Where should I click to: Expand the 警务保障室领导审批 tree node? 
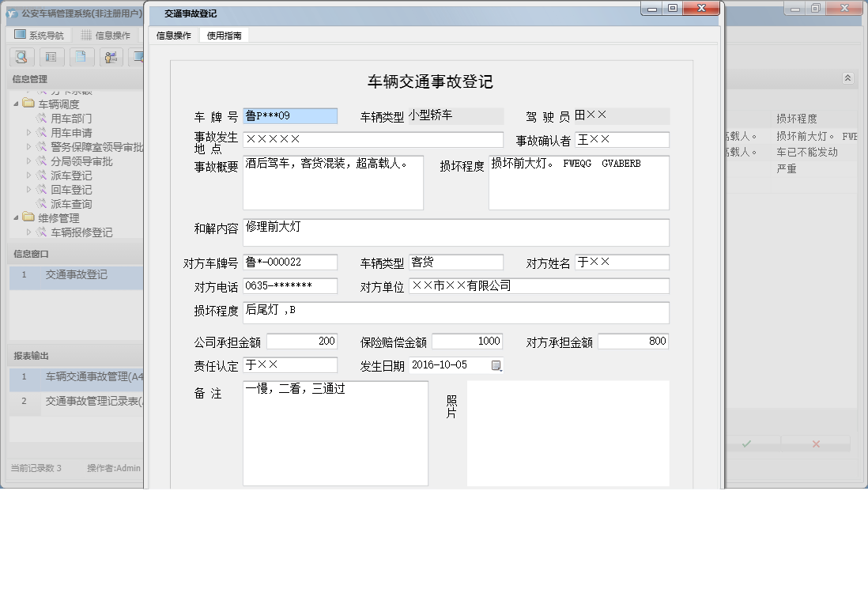point(28,147)
